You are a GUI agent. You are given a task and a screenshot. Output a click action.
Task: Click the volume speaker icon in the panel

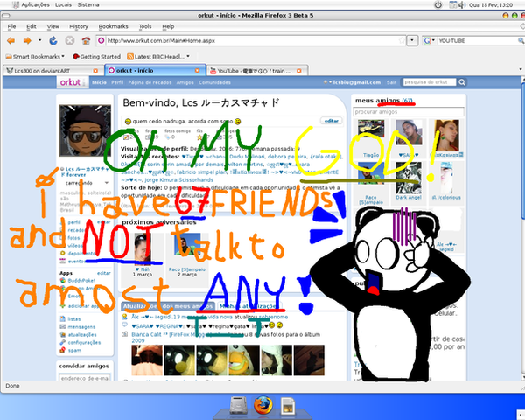coord(462,4)
